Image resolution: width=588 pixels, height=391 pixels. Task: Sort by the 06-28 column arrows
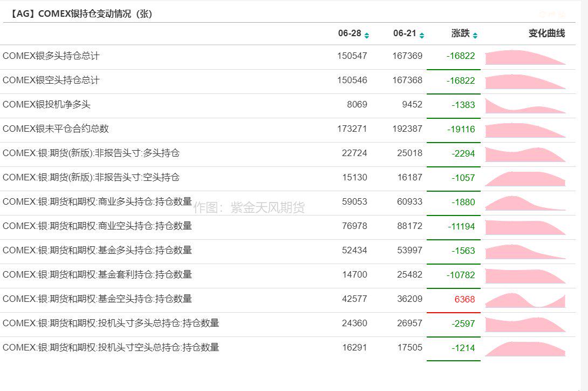pyautogui.click(x=367, y=35)
